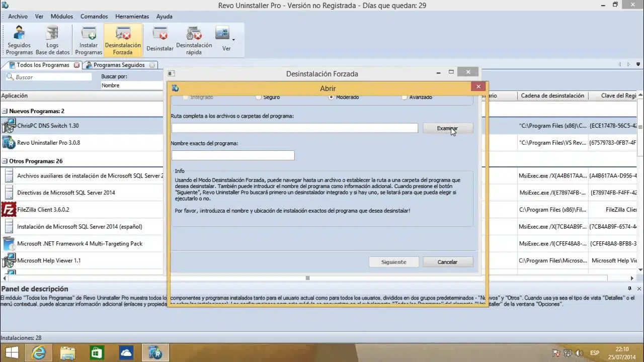Open Logs Base de datos module
644x362 pixels.
(x=52, y=40)
